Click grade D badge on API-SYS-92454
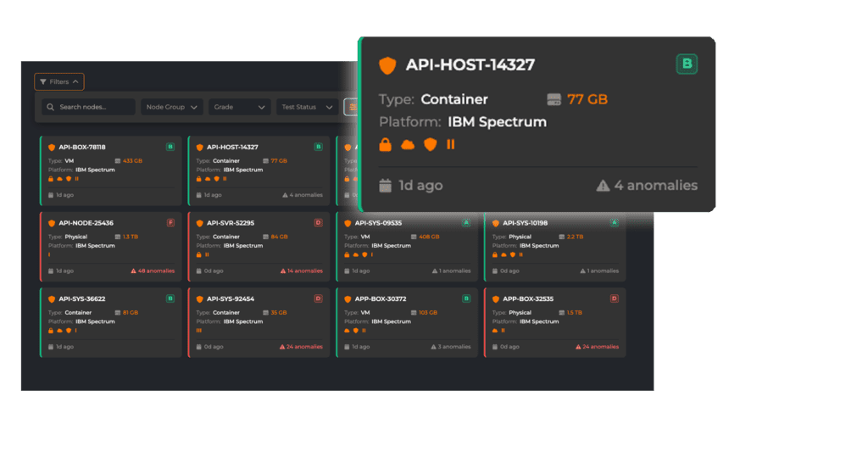Viewport: 868px width, 452px height. [x=319, y=299]
